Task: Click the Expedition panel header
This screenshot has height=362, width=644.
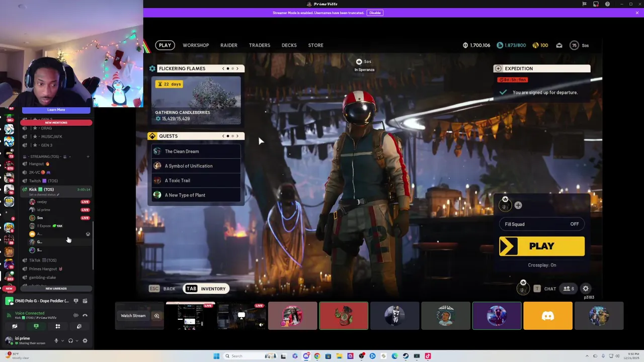Action: pyautogui.click(x=542, y=68)
